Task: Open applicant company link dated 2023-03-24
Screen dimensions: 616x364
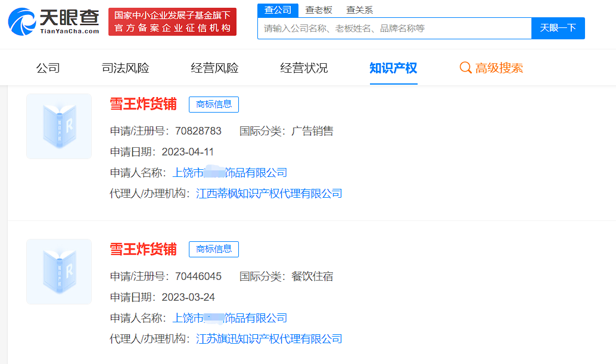Action: (230, 318)
